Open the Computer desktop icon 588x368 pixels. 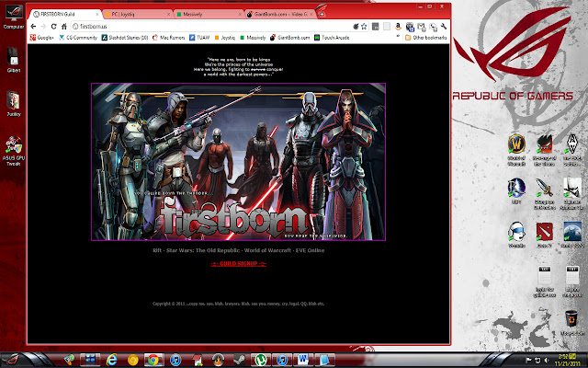point(13,14)
